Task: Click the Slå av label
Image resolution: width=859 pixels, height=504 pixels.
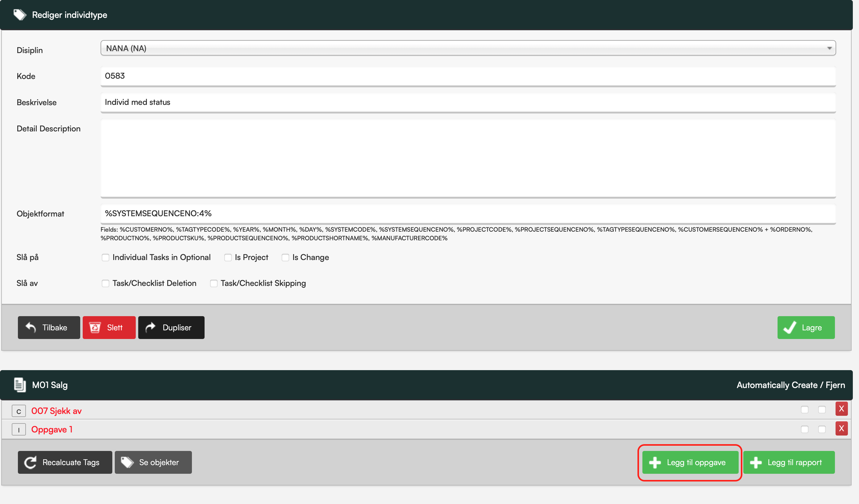Action: click(27, 283)
